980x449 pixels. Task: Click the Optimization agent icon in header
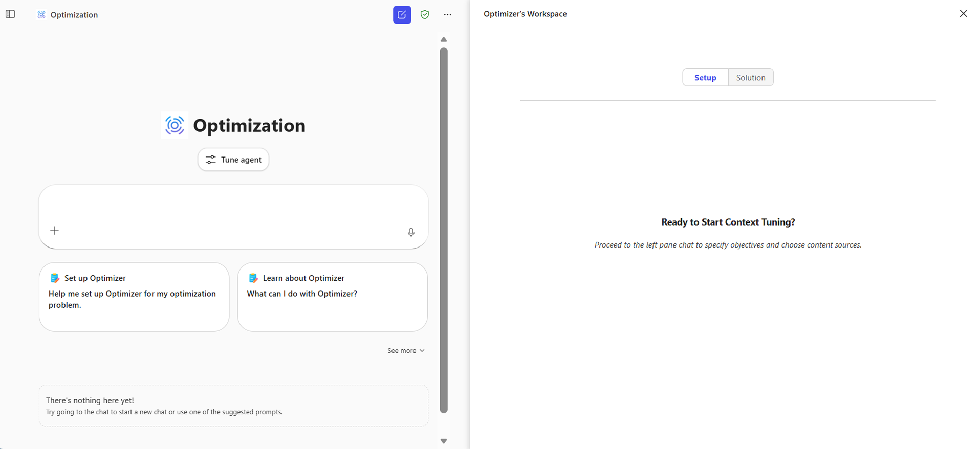coord(41,15)
